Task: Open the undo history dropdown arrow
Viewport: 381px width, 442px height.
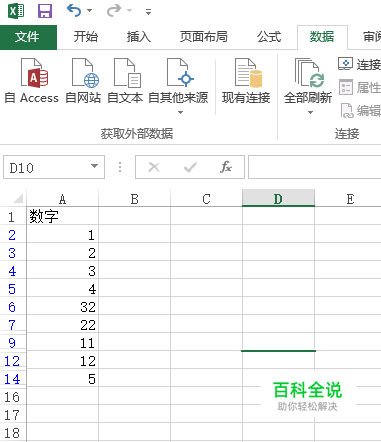Action: 89,11
